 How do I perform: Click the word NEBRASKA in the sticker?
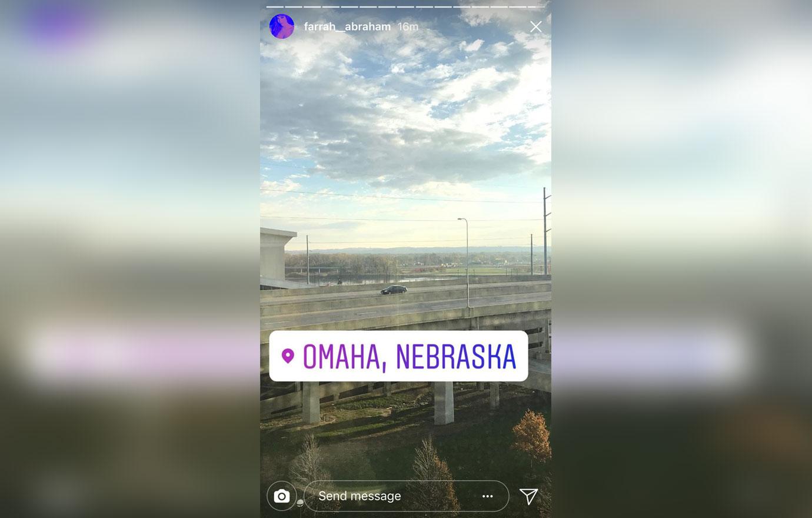pyautogui.click(x=456, y=356)
